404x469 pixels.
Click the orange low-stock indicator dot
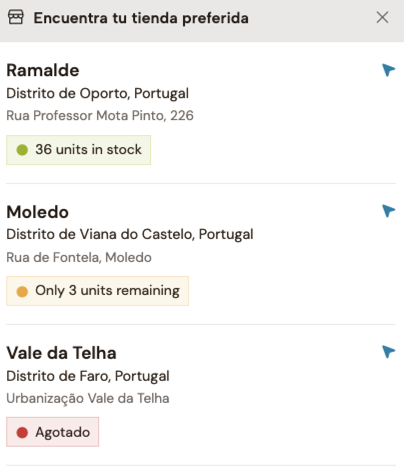point(22,291)
